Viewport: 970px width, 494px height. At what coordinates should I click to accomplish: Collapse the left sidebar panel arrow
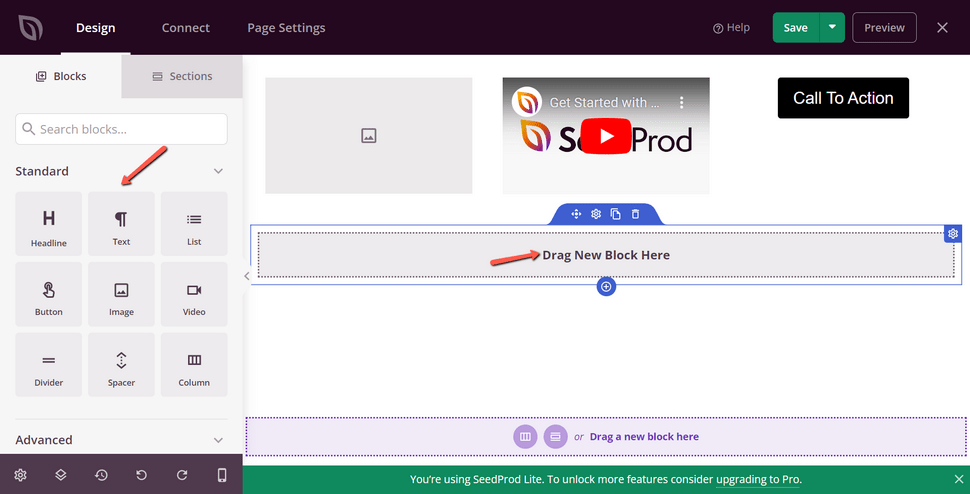pos(246,276)
